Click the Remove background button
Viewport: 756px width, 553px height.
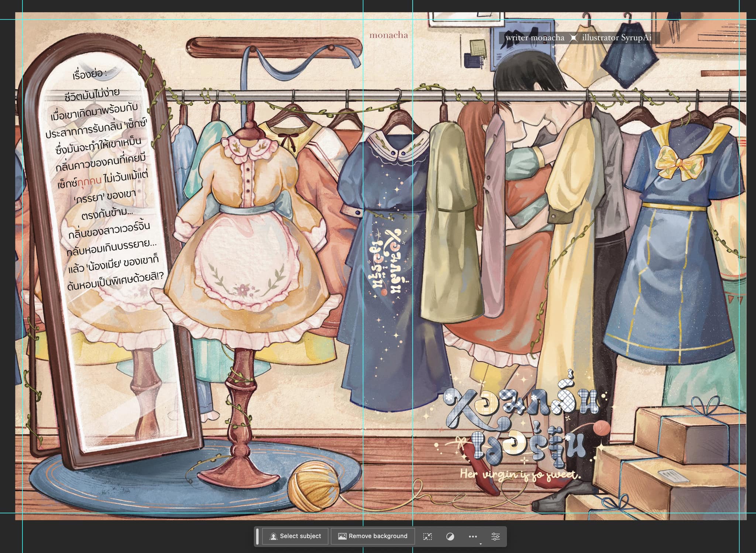tap(373, 536)
